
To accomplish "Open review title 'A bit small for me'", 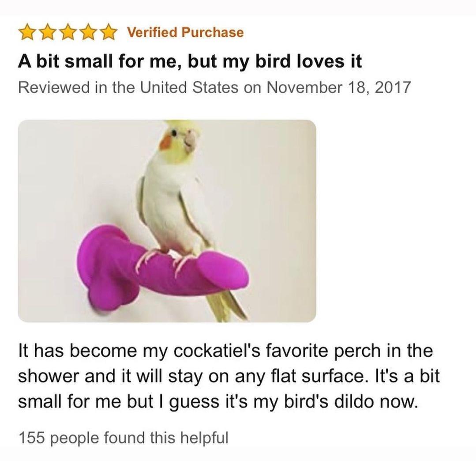I will (190, 62).
